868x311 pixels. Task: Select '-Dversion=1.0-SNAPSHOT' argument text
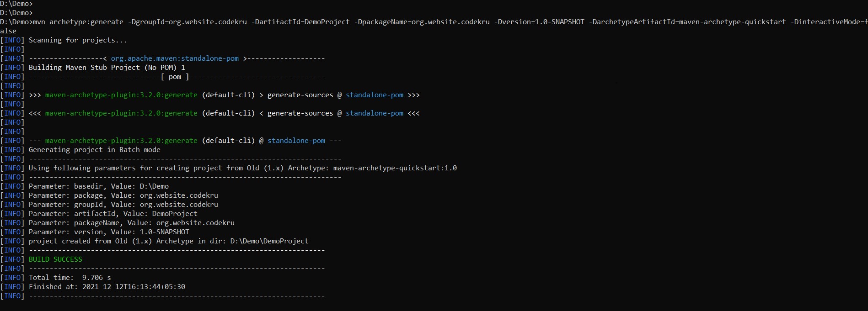coord(539,22)
